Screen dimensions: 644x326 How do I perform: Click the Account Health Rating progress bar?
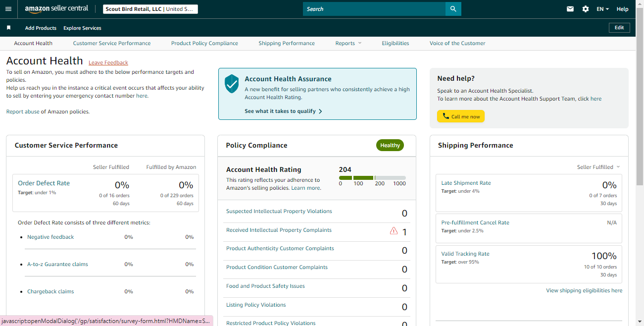[x=372, y=177]
